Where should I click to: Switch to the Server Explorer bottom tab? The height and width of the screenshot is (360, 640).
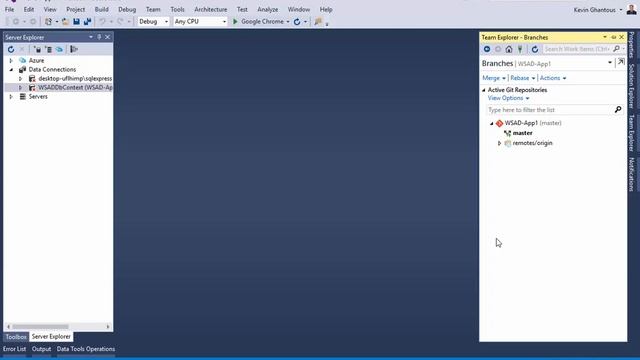pos(51,337)
